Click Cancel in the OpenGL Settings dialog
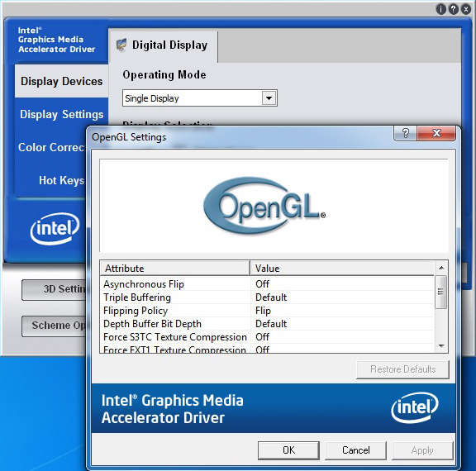 pos(356,450)
